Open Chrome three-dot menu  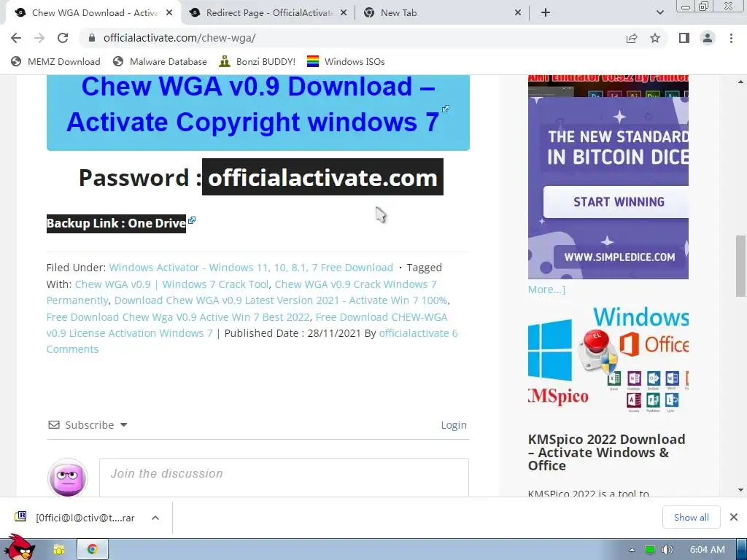point(731,38)
